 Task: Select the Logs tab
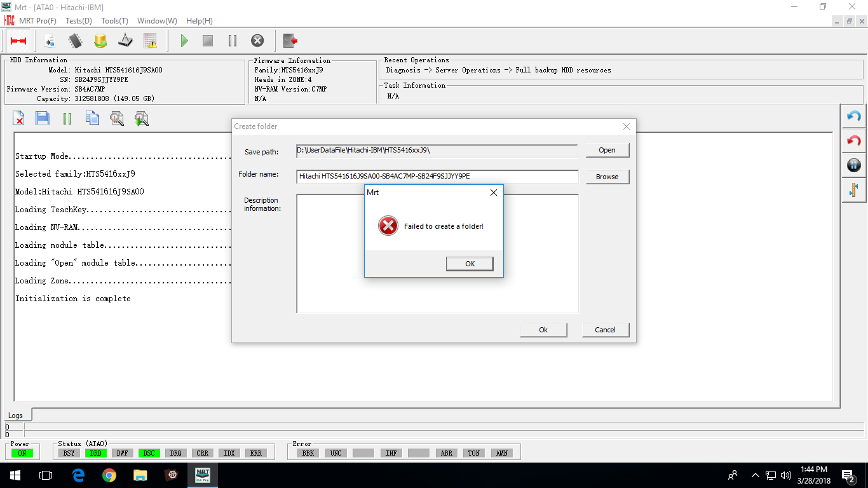[16, 416]
